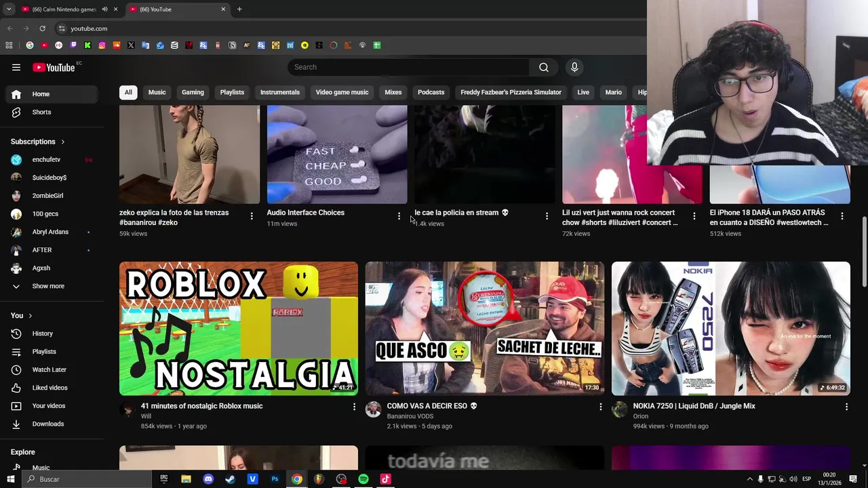Reload the page in Chrome

[42, 28]
